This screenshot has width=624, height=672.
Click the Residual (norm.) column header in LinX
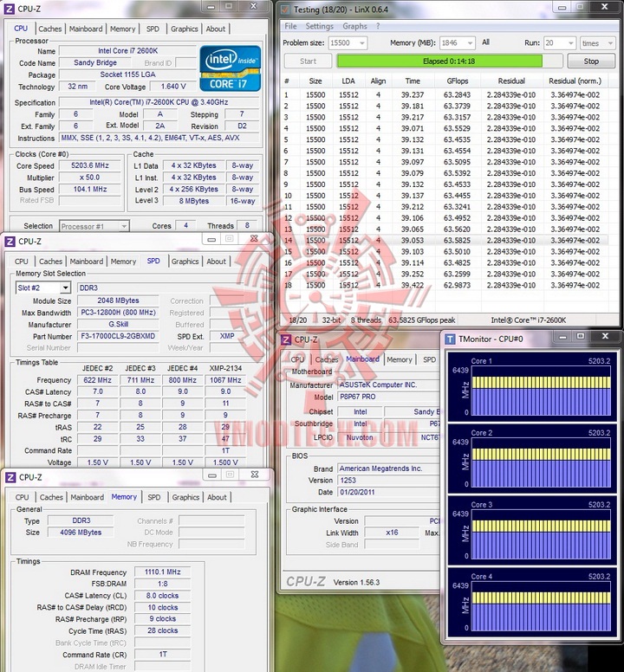click(575, 81)
